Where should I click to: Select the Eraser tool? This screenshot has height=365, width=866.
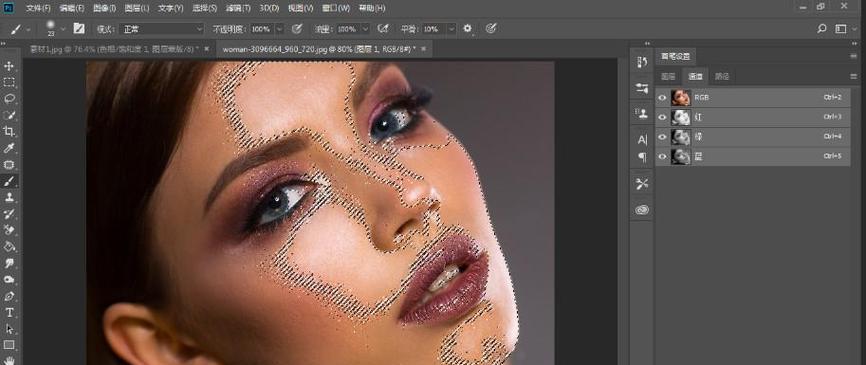[x=9, y=230]
